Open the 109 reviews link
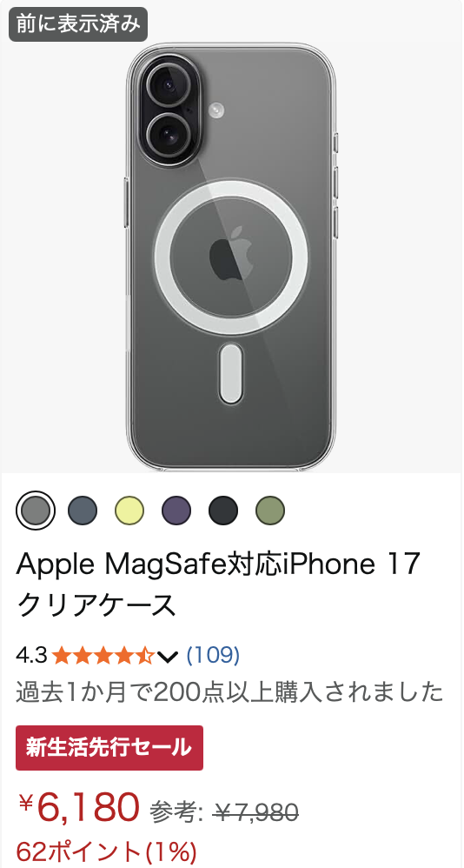464x868 pixels. [213, 655]
